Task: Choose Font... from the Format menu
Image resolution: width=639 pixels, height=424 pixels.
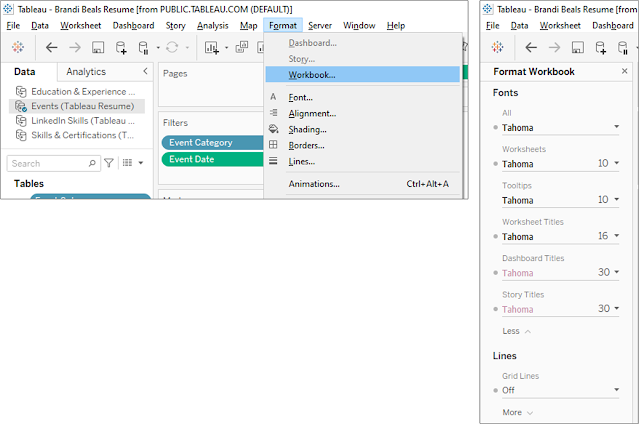Action: pos(362,97)
